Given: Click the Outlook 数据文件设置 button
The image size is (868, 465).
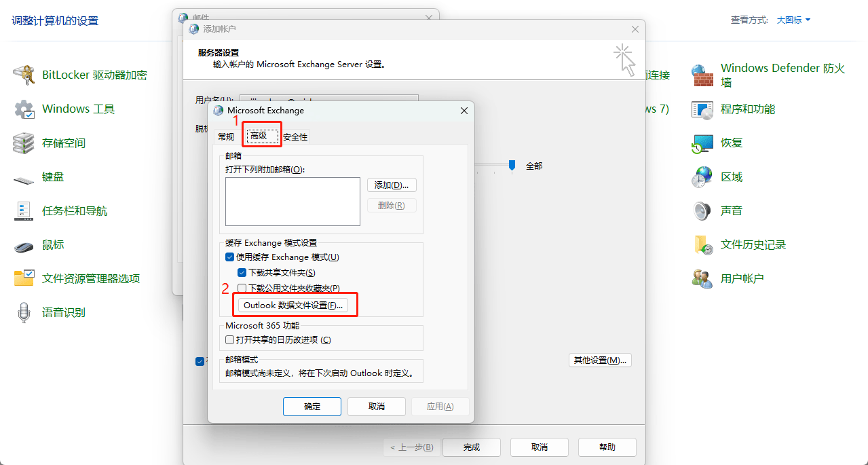Looking at the screenshot, I should pos(295,305).
